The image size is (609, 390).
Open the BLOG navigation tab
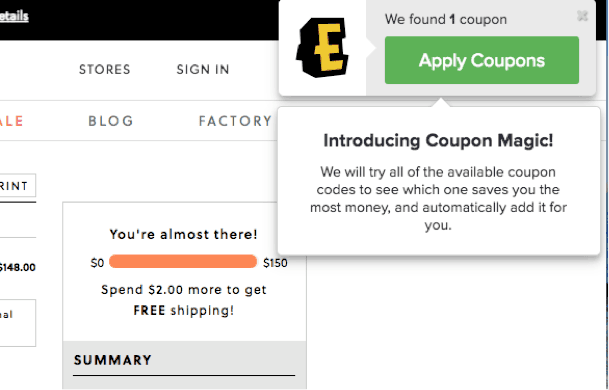(x=111, y=121)
